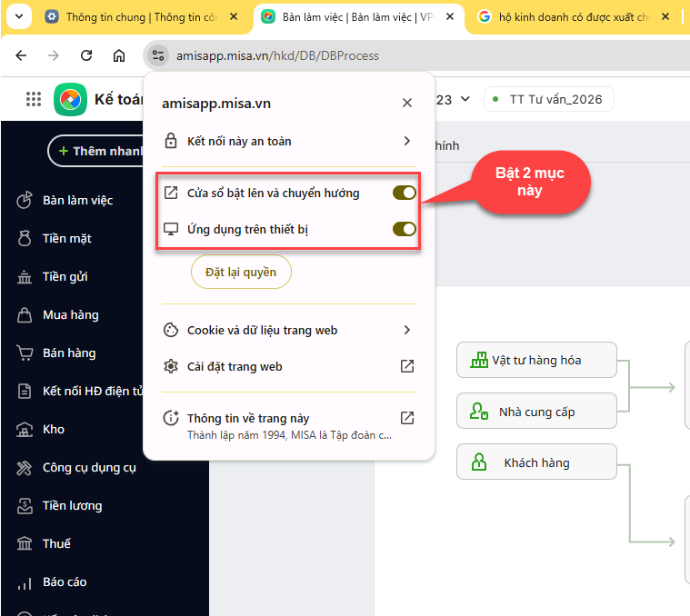Viewport: 690px width, 616px height.
Task: Toggle Cửa sổ bật lên và chuyển hướng switch
Action: click(404, 193)
